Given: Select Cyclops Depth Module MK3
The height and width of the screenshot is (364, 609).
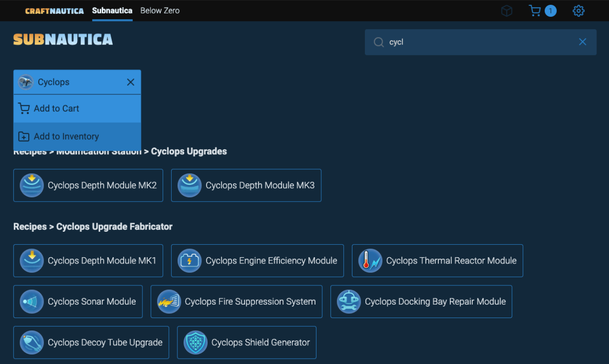Looking at the screenshot, I should click(246, 185).
